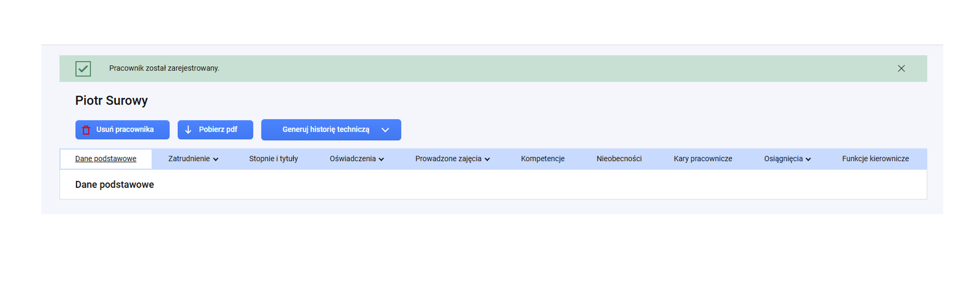
Task: Open the Osiągnięcia tab menu
Action: click(x=787, y=159)
